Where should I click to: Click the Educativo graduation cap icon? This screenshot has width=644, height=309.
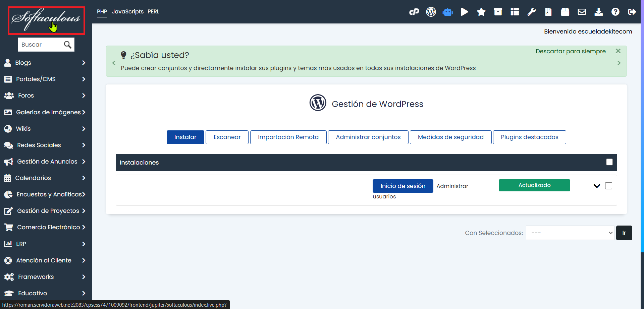[x=9, y=293]
